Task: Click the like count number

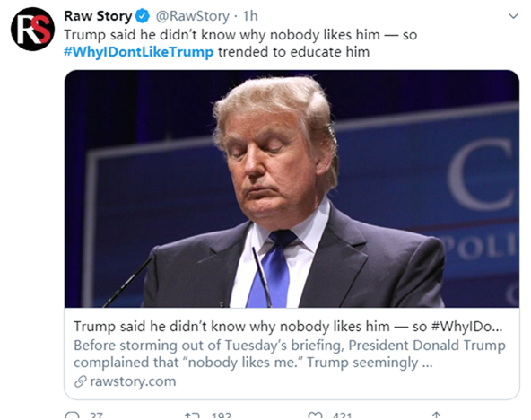Action: click(342, 416)
